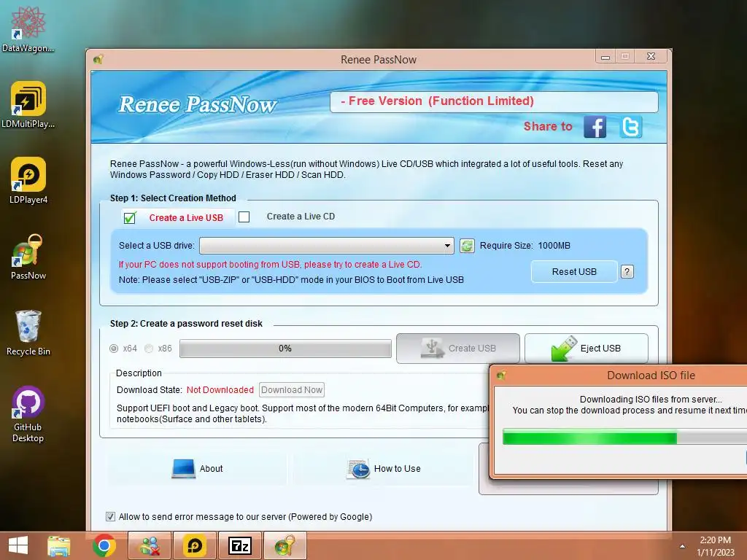The image size is (747, 560).
Task: Share to Twitter icon
Action: 631,127
